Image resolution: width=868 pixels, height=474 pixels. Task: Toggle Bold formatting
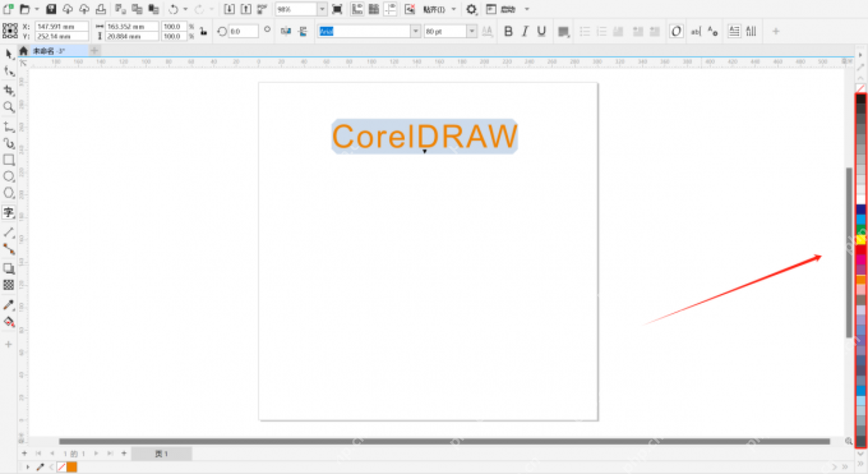click(508, 31)
